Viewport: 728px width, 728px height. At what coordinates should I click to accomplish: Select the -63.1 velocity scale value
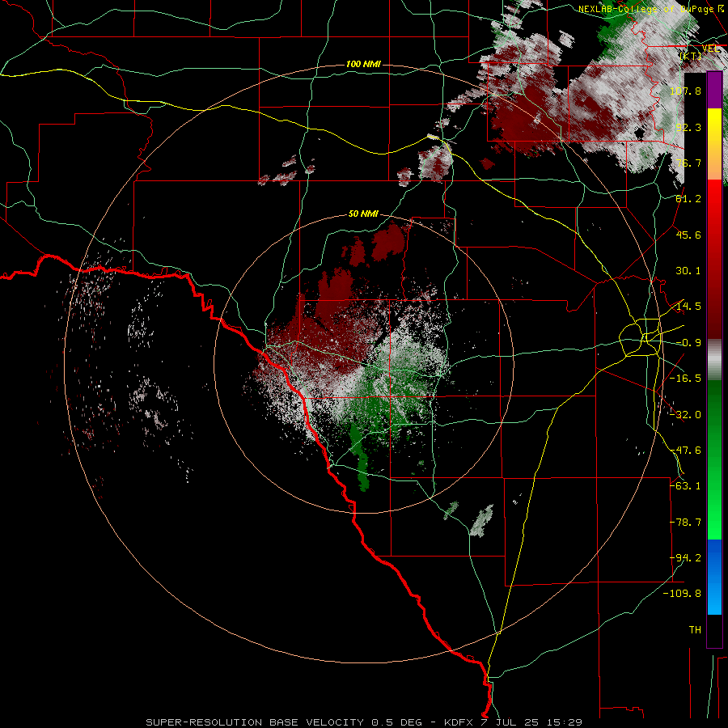pyautogui.click(x=685, y=486)
